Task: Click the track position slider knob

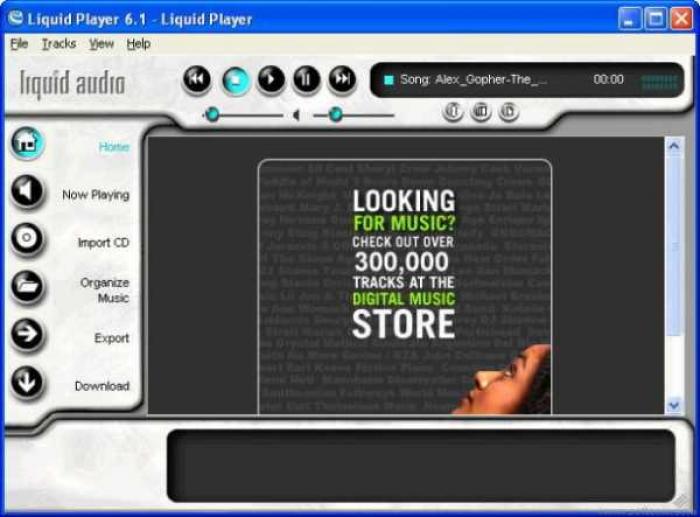Action: [212, 115]
